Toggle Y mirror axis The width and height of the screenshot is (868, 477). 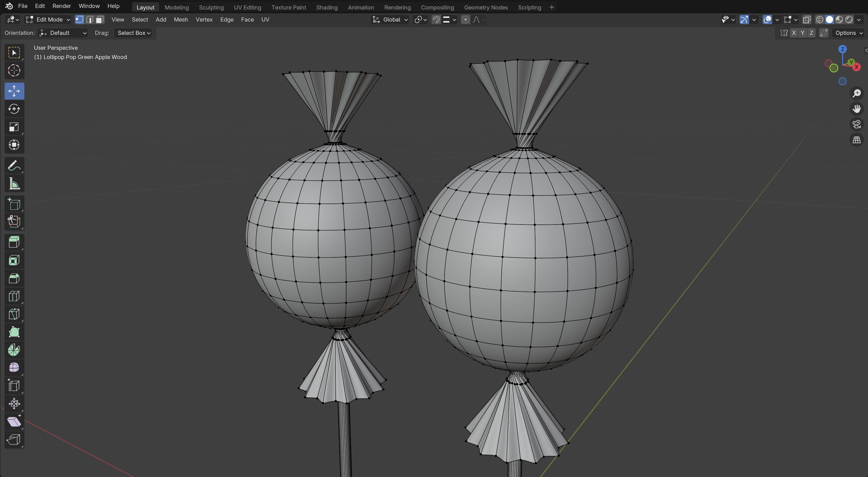[803, 33]
